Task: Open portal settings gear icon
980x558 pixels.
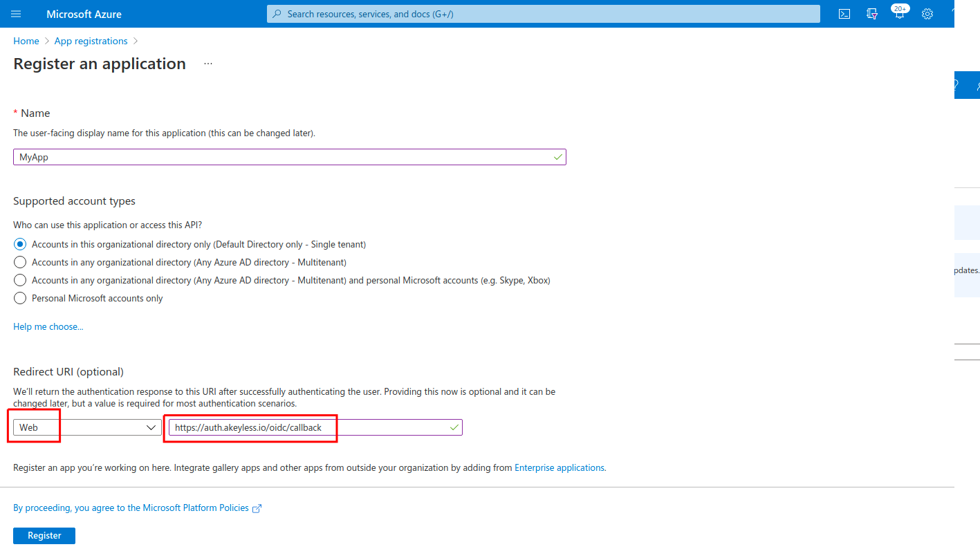Action: click(927, 14)
